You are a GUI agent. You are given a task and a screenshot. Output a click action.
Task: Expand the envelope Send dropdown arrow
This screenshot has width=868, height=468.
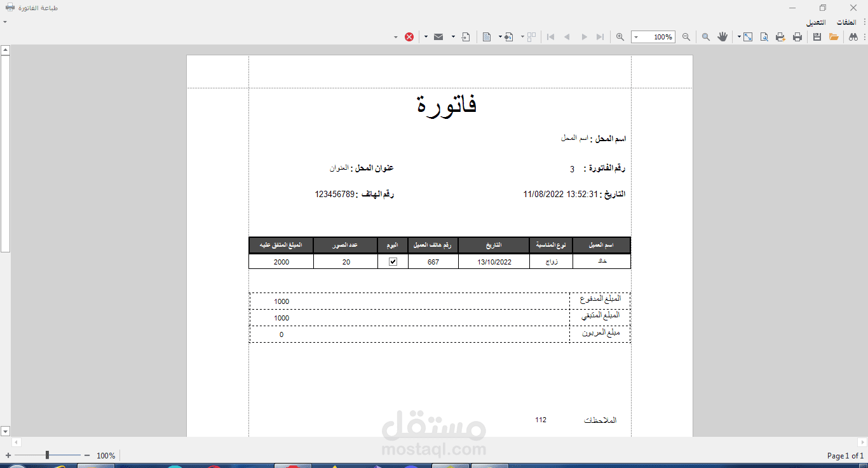click(426, 37)
